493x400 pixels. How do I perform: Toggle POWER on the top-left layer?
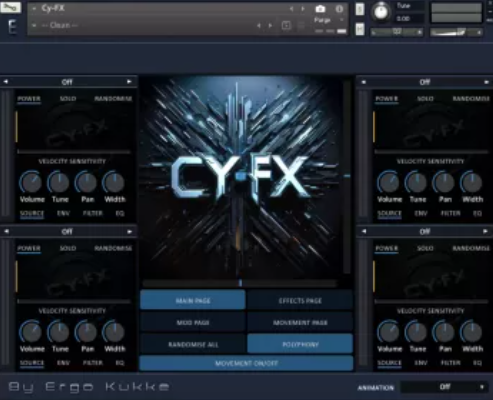pyautogui.click(x=29, y=99)
